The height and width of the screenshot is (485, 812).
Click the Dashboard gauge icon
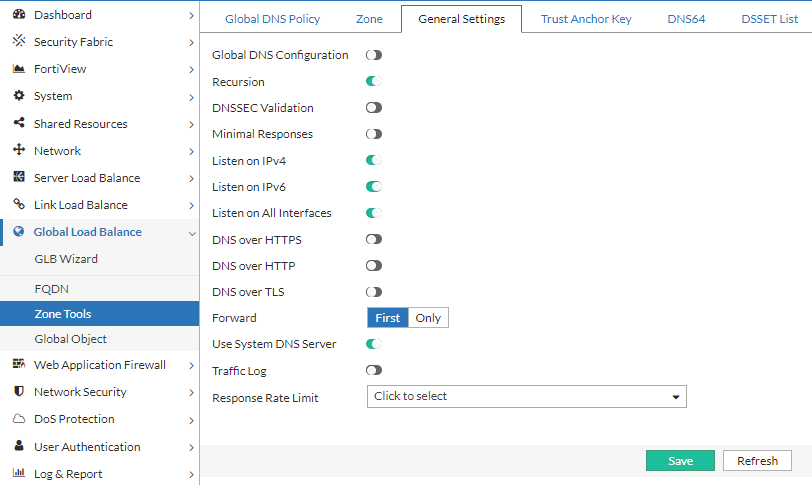click(18, 15)
